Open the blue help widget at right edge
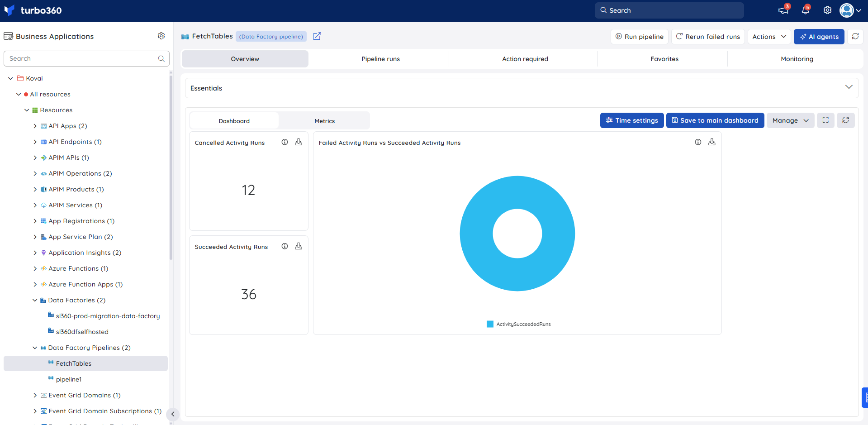Screen dimensions: 868x425 coord(865,397)
